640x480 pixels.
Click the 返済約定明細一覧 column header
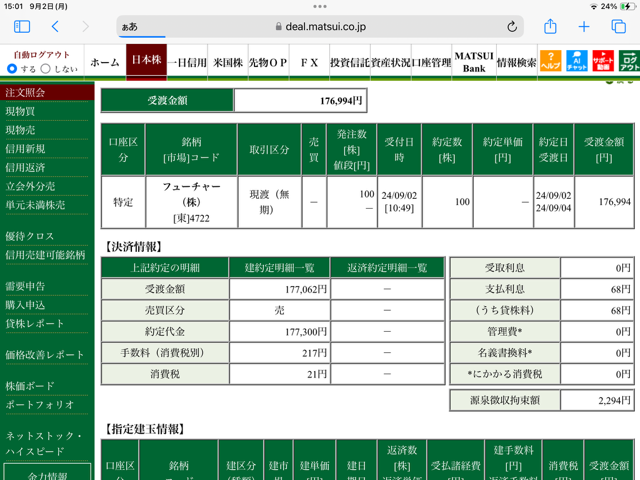(x=387, y=268)
